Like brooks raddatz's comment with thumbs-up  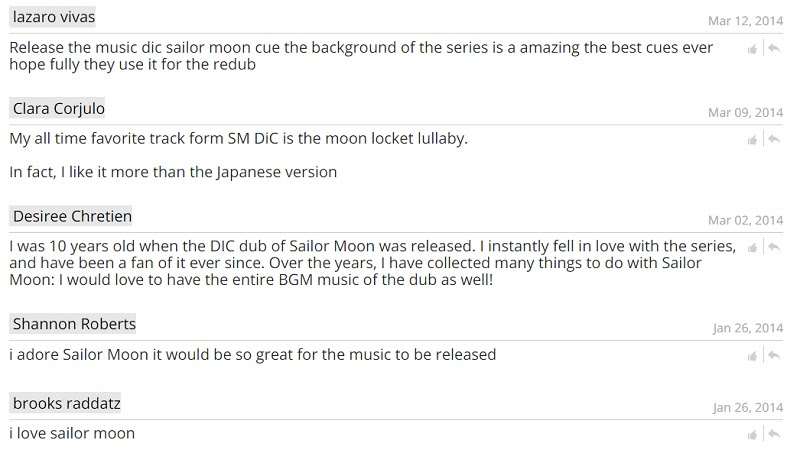(x=752, y=436)
